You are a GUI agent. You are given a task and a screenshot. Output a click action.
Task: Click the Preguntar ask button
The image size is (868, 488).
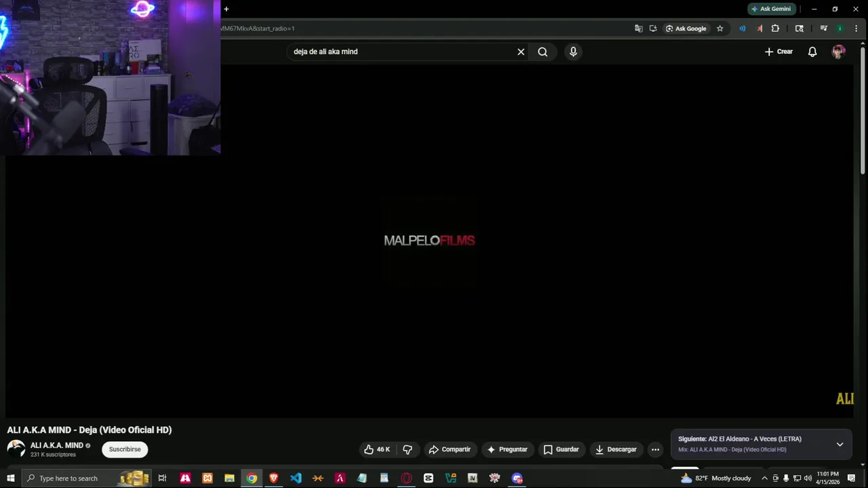point(507,449)
